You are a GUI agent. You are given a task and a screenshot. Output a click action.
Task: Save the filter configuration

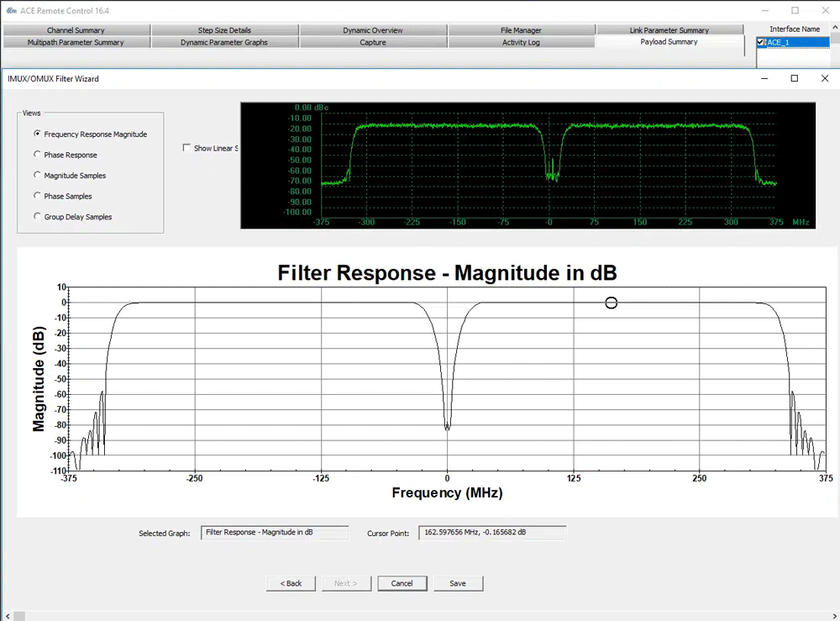(x=458, y=583)
